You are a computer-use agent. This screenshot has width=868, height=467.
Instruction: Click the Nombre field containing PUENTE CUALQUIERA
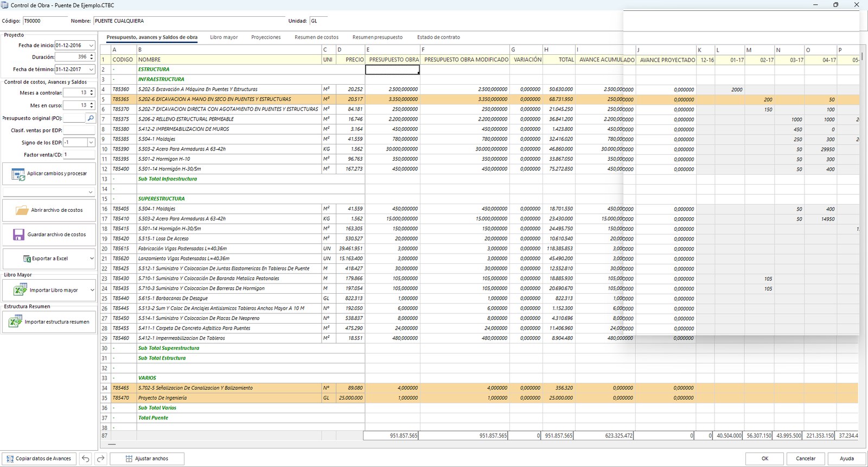click(189, 21)
